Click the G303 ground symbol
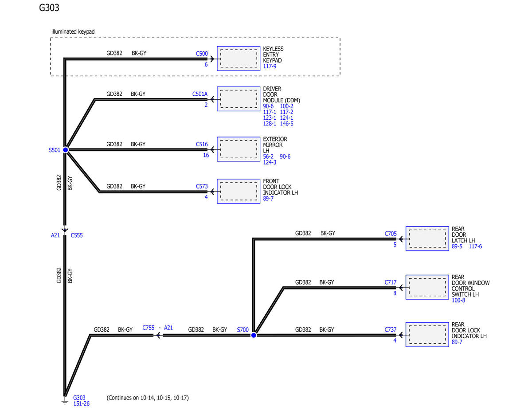This screenshot has height=411, width=532. (x=65, y=402)
